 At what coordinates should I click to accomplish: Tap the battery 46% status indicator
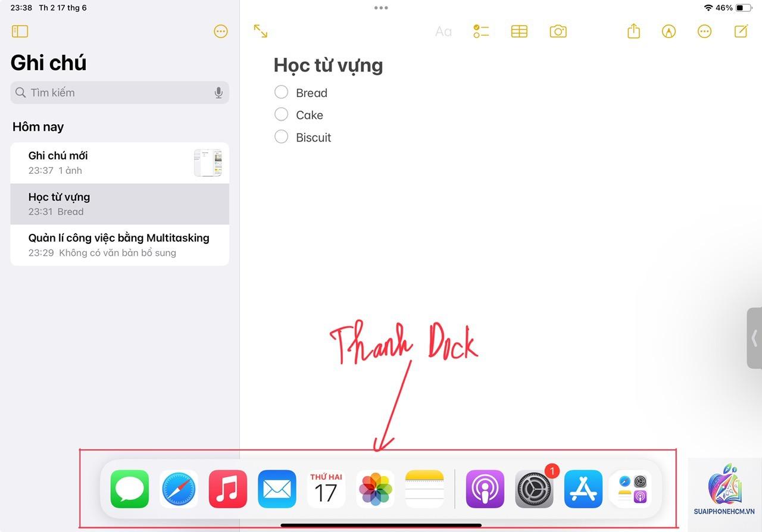(733, 8)
